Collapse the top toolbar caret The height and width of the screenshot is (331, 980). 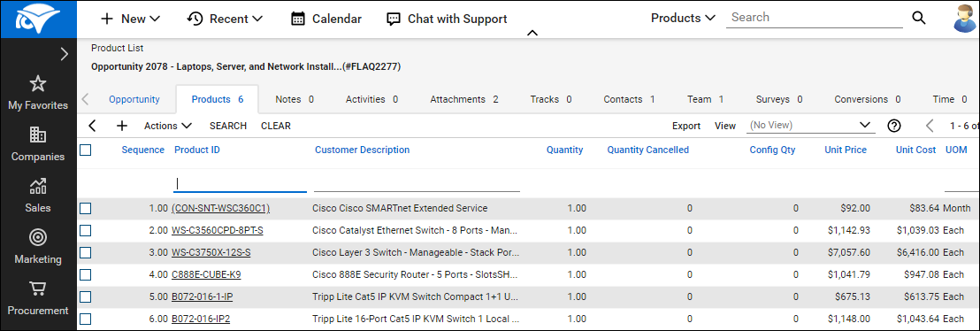tap(532, 33)
